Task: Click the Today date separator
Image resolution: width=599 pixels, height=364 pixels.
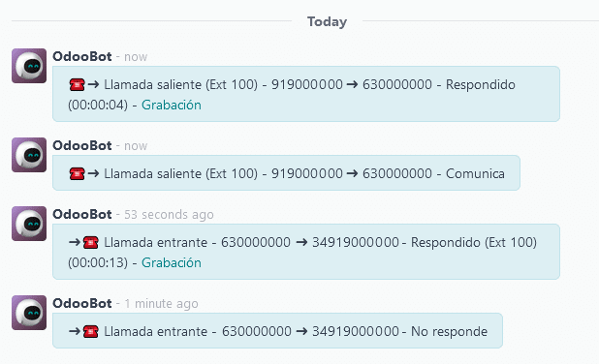Action: pyautogui.click(x=327, y=21)
